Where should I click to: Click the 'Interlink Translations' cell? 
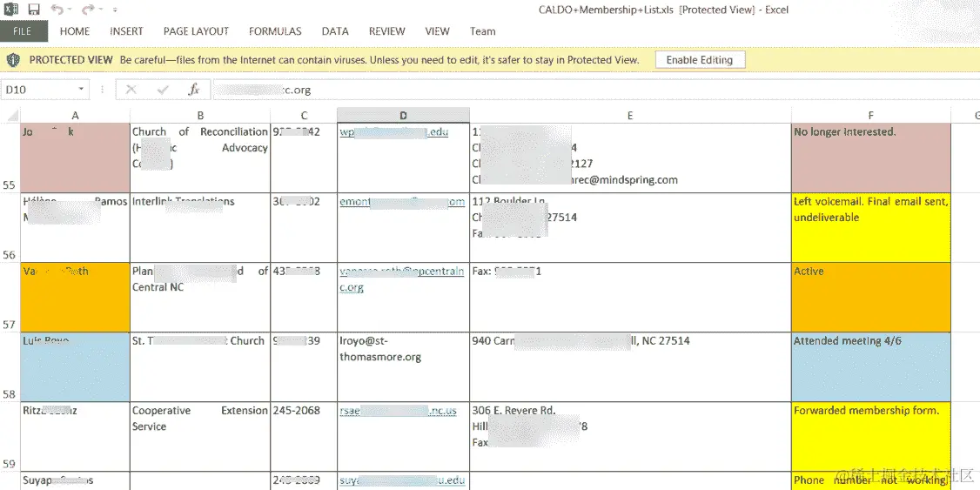pyautogui.click(x=200, y=227)
